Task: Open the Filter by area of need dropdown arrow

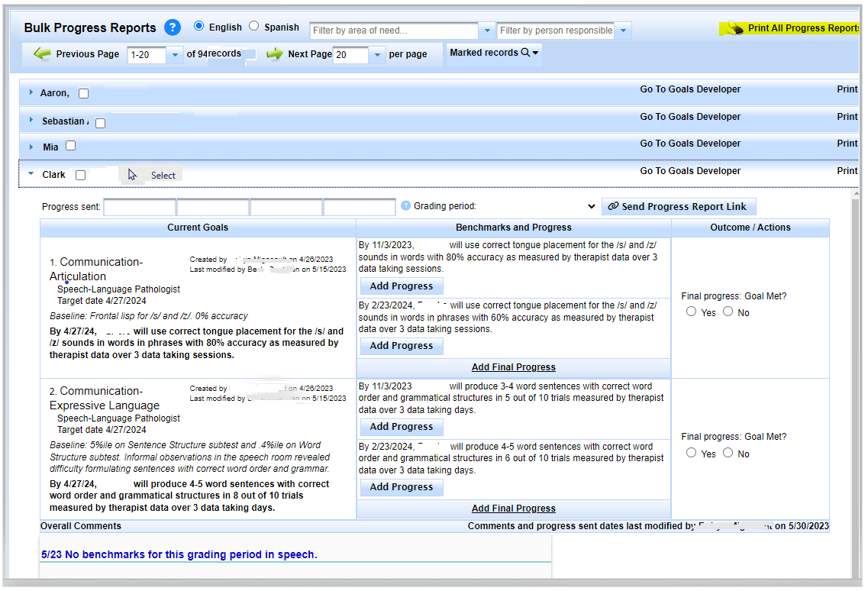Action: 487,31
